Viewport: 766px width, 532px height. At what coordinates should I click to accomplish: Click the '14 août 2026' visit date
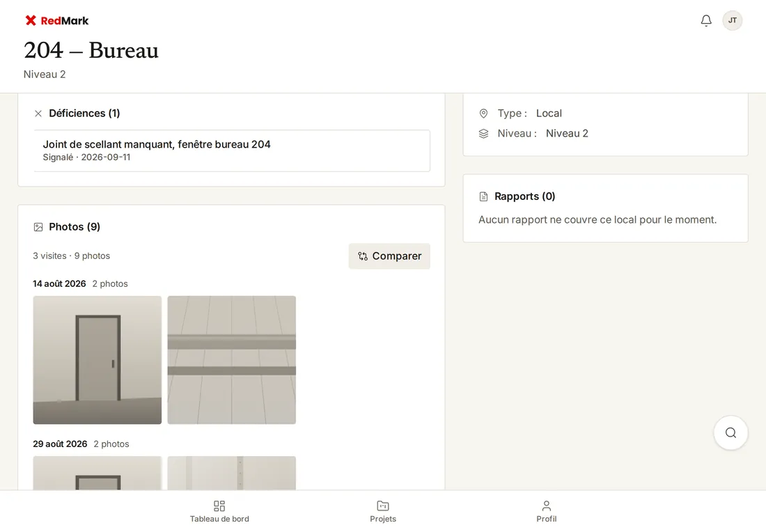pyautogui.click(x=59, y=284)
